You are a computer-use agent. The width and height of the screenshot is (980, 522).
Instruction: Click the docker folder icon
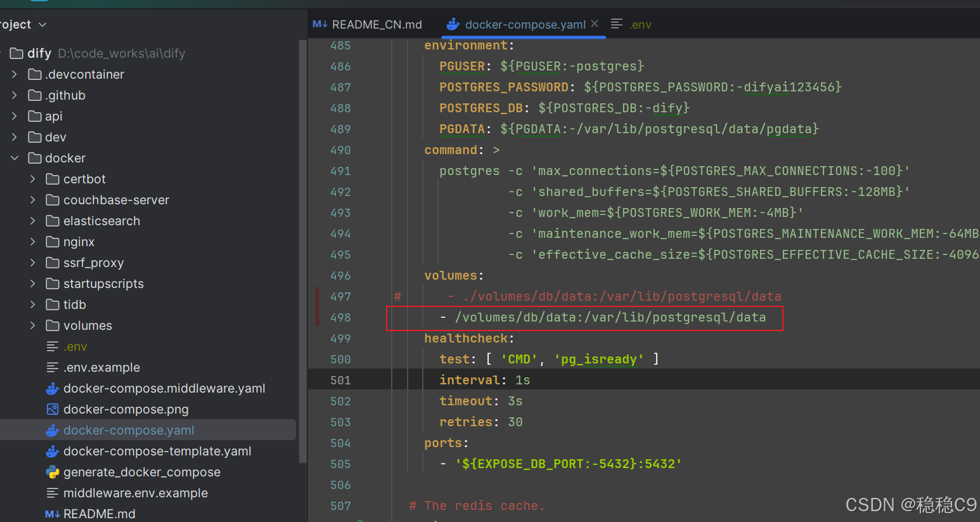(x=35, y=158)
